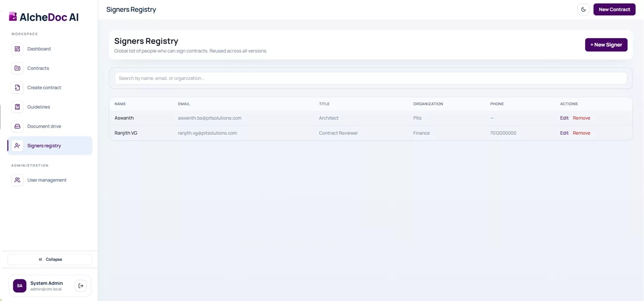Screen dimensions: 644x301
Task: Click the Aswanth name cell
Action: (x=124, y=118)
